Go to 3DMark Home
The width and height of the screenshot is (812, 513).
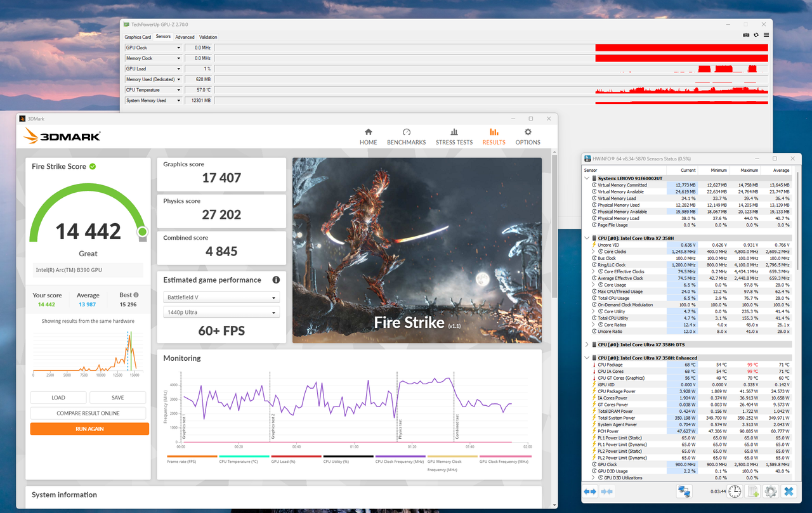point(368,136)
